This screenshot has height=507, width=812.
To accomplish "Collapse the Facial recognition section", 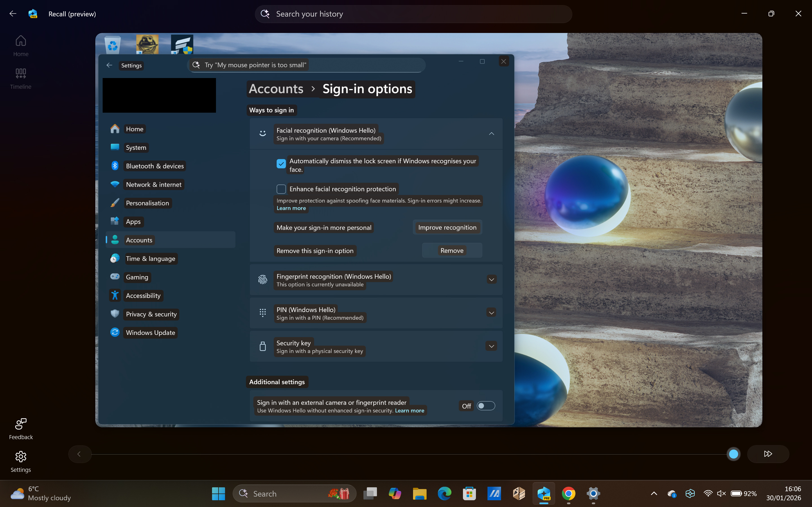I will (491, 134).
